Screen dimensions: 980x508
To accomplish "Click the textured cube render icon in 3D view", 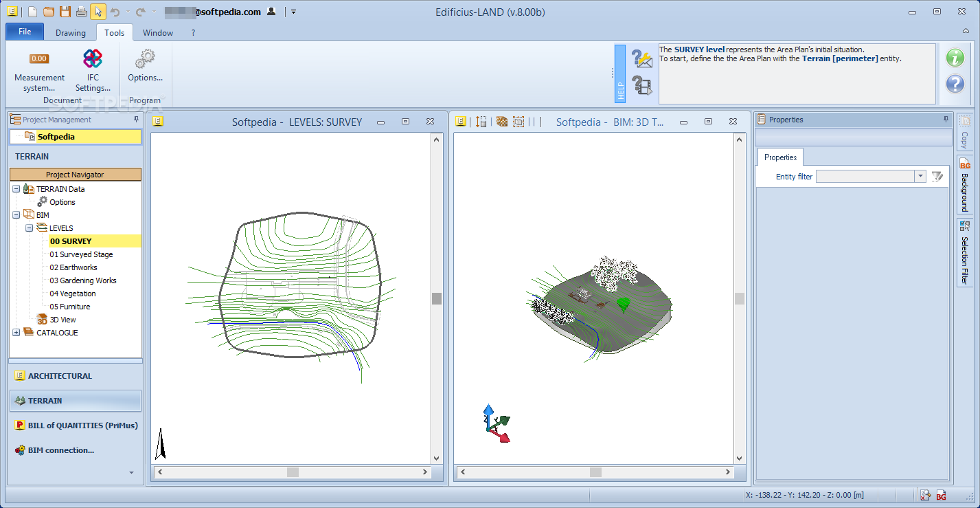I will pyautogui.click(x=502, y=122).
